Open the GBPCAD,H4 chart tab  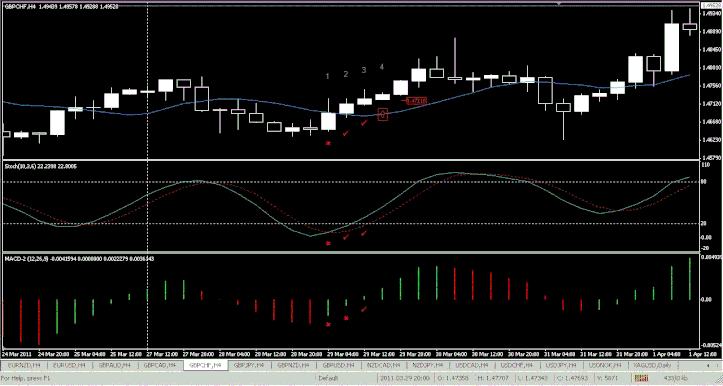(160, 365)
